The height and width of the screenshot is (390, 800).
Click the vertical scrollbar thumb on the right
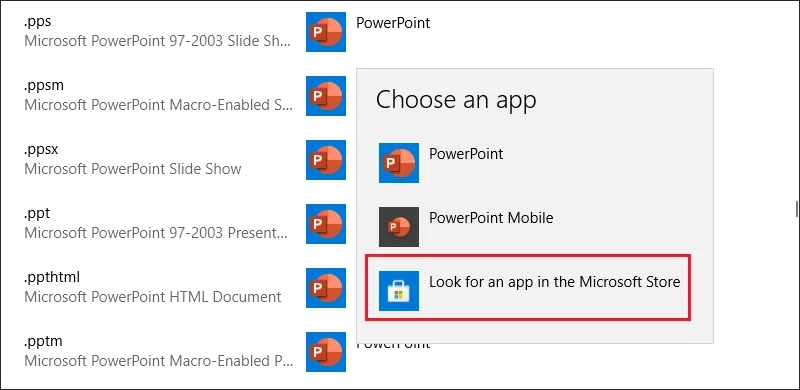point(796,208)
